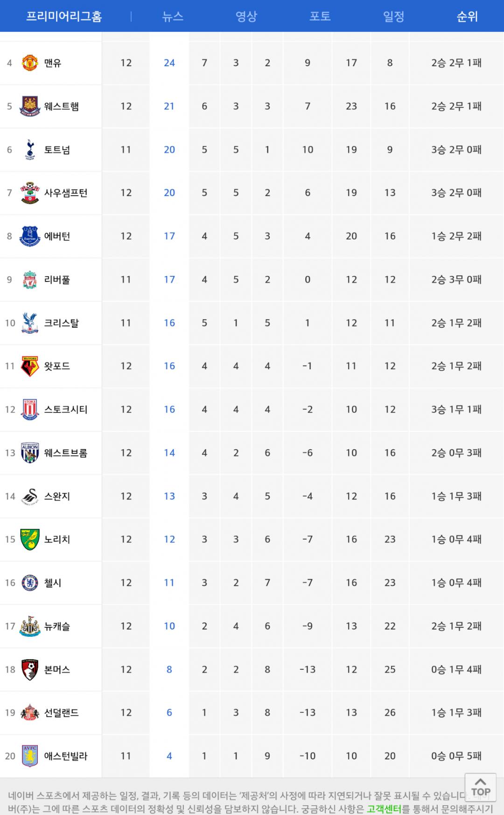
Task: Go to the 일정 tab
Action: [393, 16]
